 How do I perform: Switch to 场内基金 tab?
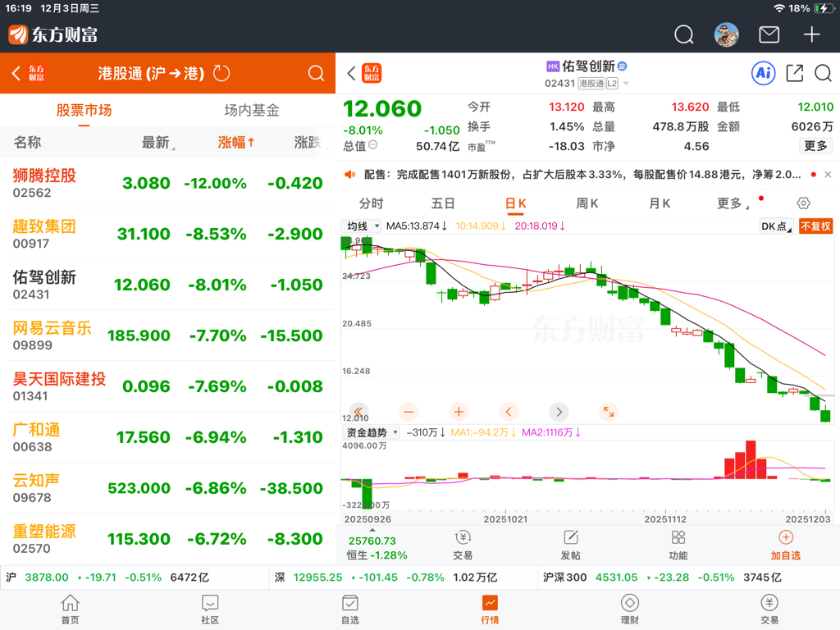252,111
